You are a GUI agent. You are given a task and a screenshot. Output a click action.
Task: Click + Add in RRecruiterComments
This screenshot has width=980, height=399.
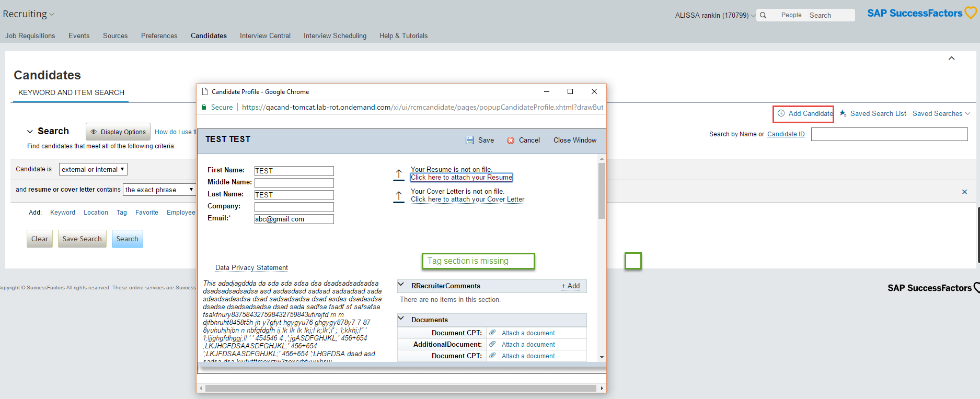[570, 286]
